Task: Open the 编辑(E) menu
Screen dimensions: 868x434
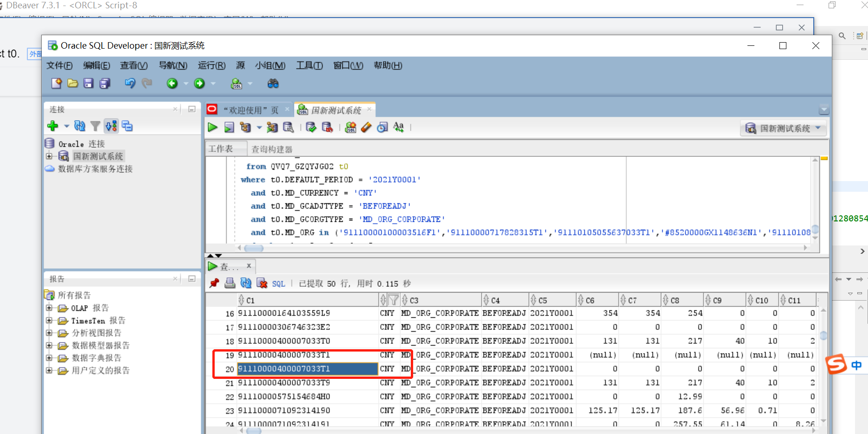Action: coord(96,65)
